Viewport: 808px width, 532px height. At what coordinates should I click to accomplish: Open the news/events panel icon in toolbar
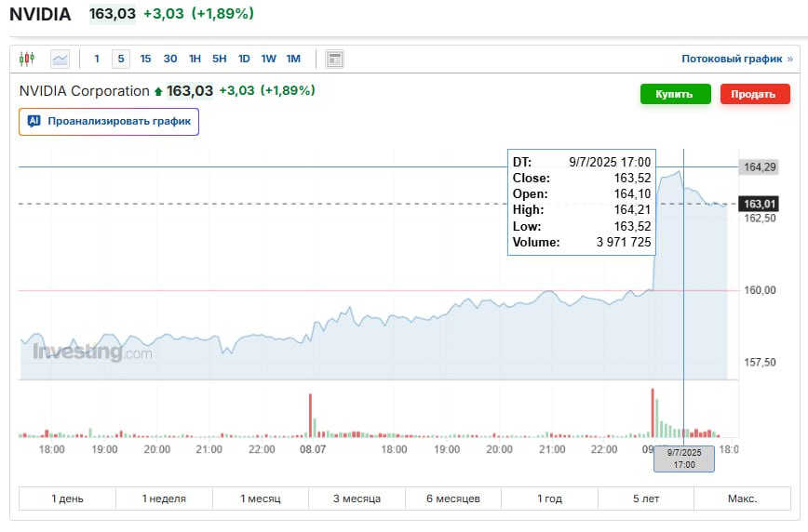click(x=335, y=59)
